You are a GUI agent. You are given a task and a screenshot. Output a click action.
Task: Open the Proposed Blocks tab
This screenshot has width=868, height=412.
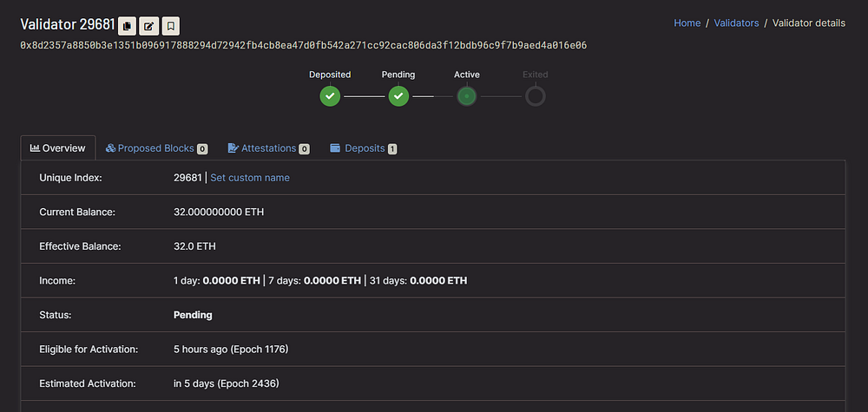156,148
